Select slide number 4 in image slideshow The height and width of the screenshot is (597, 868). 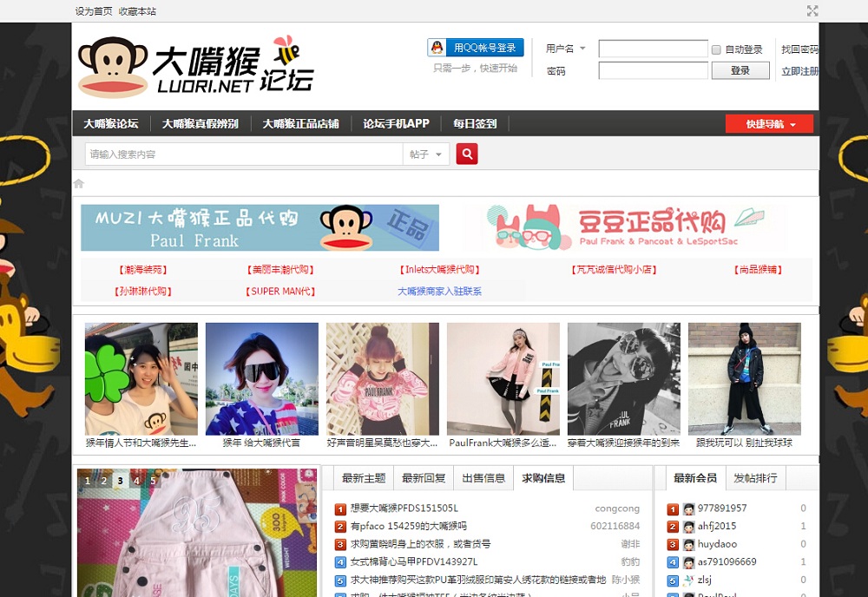tap(136, 480)
